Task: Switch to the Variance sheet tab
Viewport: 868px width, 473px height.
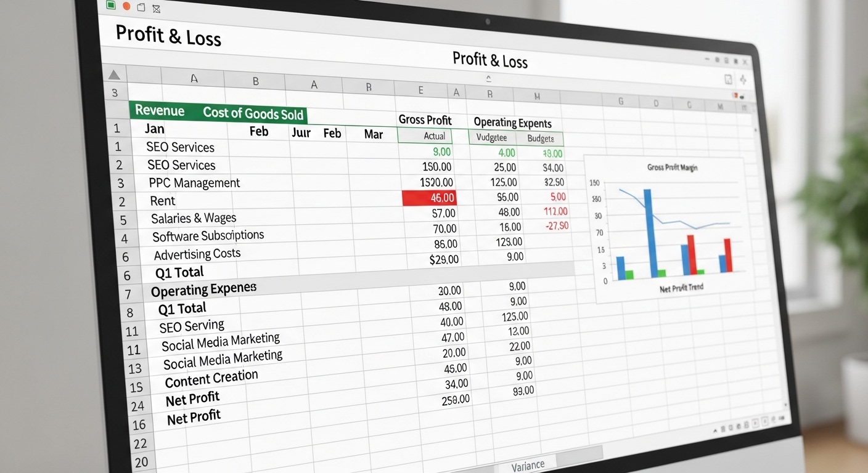Action: click(x=528, y=466)
